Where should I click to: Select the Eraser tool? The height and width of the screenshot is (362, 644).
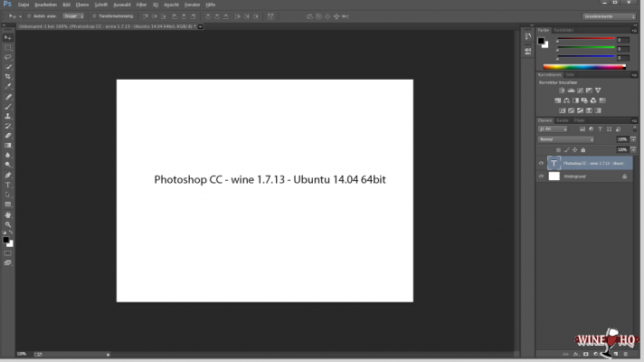(x=8, y=136)
